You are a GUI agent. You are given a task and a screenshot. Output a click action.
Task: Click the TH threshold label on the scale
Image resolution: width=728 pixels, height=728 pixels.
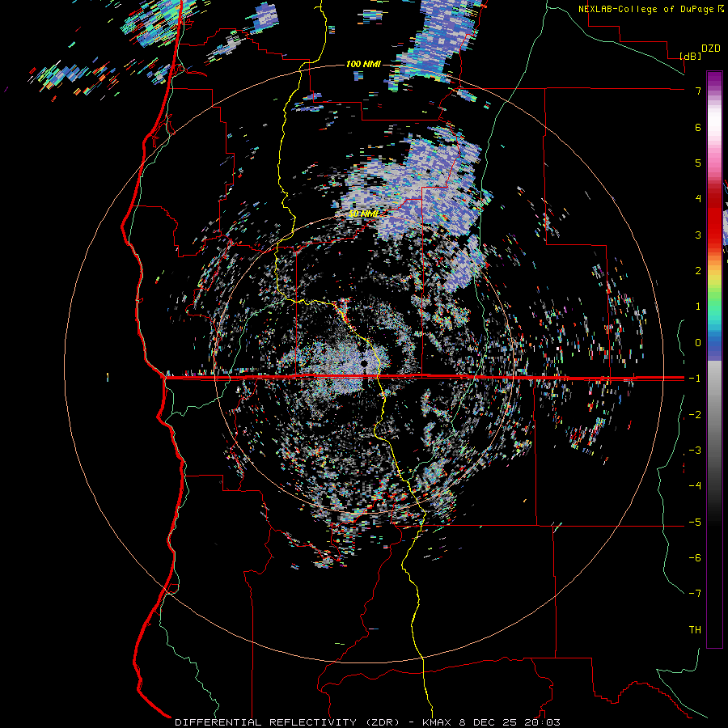pos(695,630)
